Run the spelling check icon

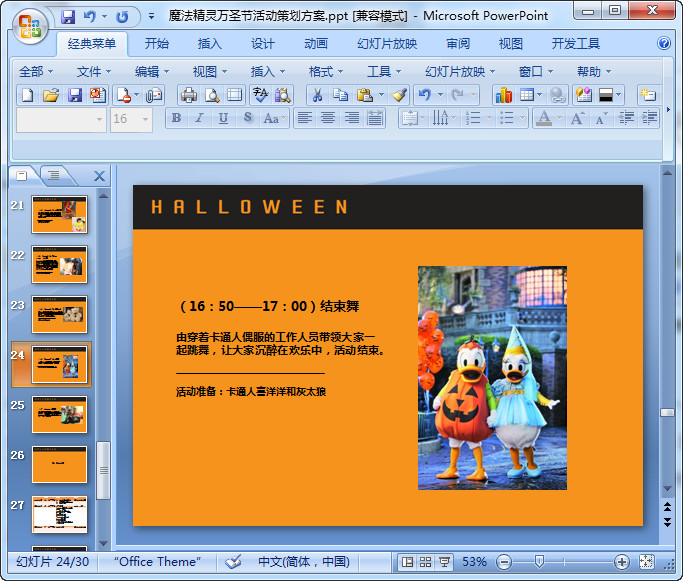[260, 95]
